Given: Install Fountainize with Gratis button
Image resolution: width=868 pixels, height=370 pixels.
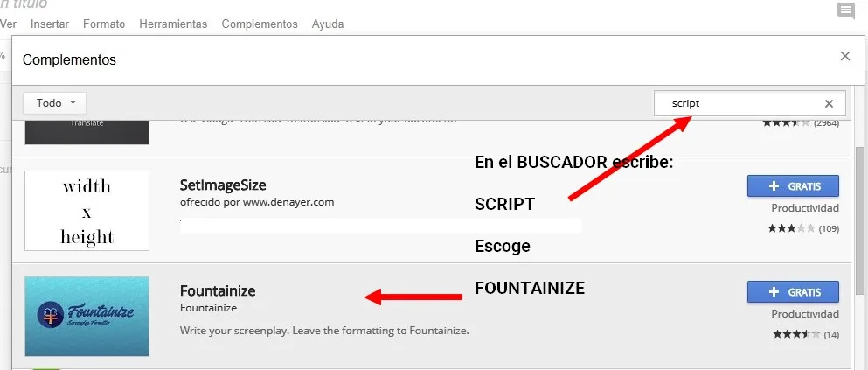Looking at the screenshot, I should (793, 291).
